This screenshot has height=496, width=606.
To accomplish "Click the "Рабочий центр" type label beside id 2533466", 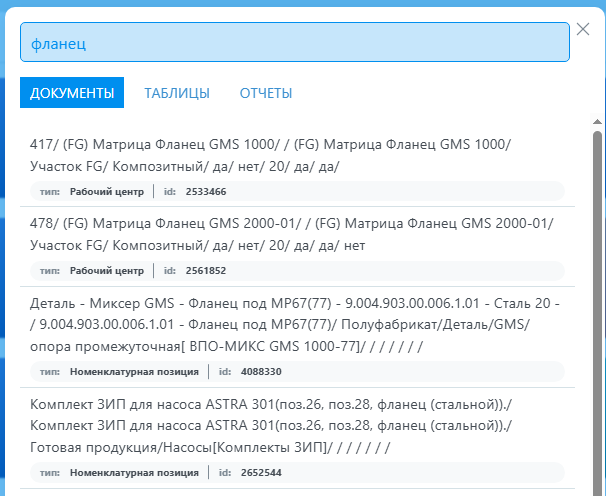I will [x=107, y=192].
